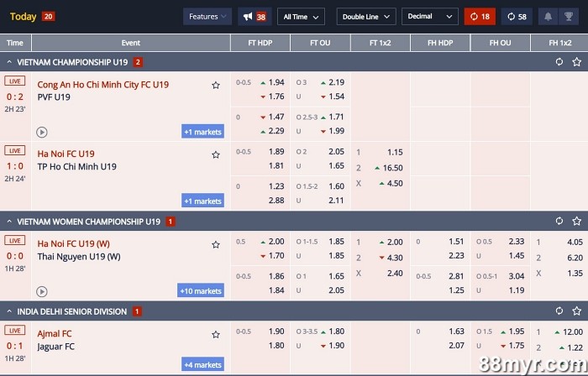Select FH 1x2 odds 12.00 for Ajmal FC
Viewport: 588px width, 376px height.
tap(573, 332)
